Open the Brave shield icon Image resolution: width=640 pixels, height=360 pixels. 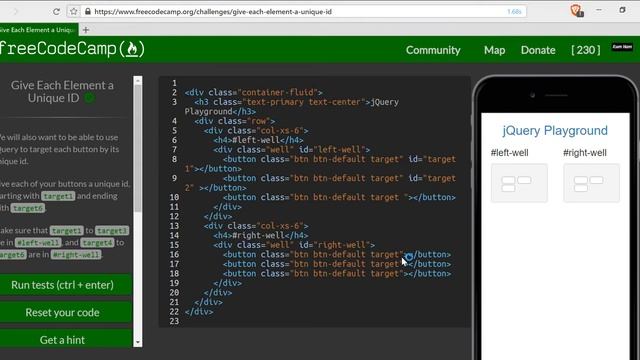point(576,10)
